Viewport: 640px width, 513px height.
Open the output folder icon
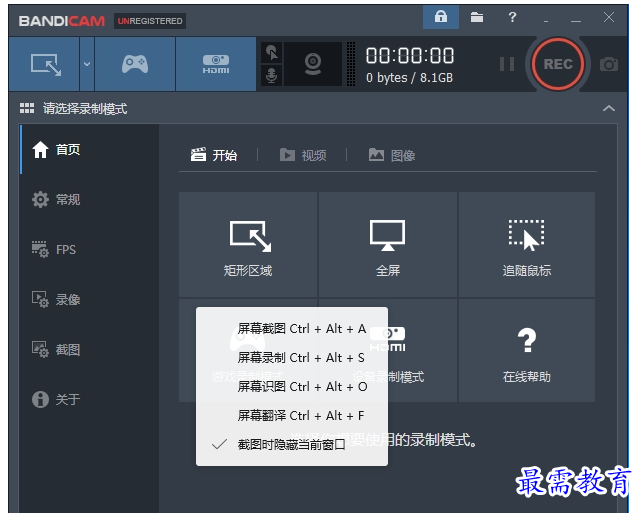pos(477,17)
